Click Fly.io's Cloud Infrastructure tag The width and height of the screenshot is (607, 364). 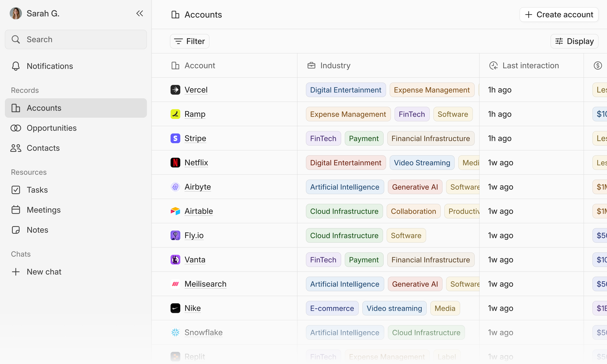coord(344,235)
